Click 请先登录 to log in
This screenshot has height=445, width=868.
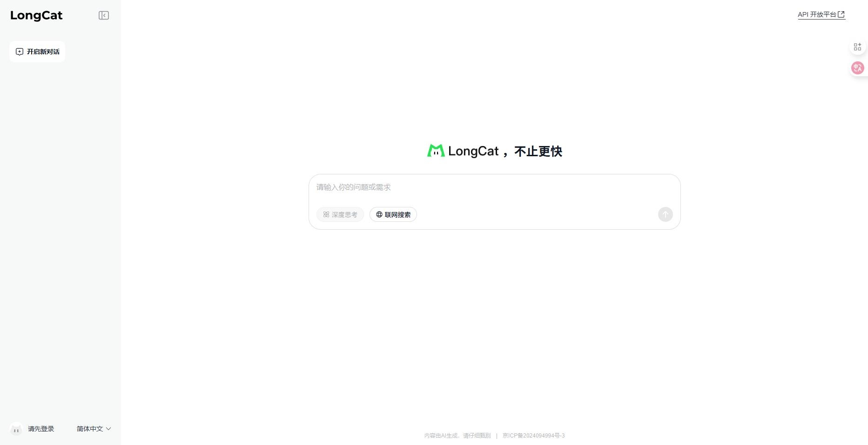(41, 429)
